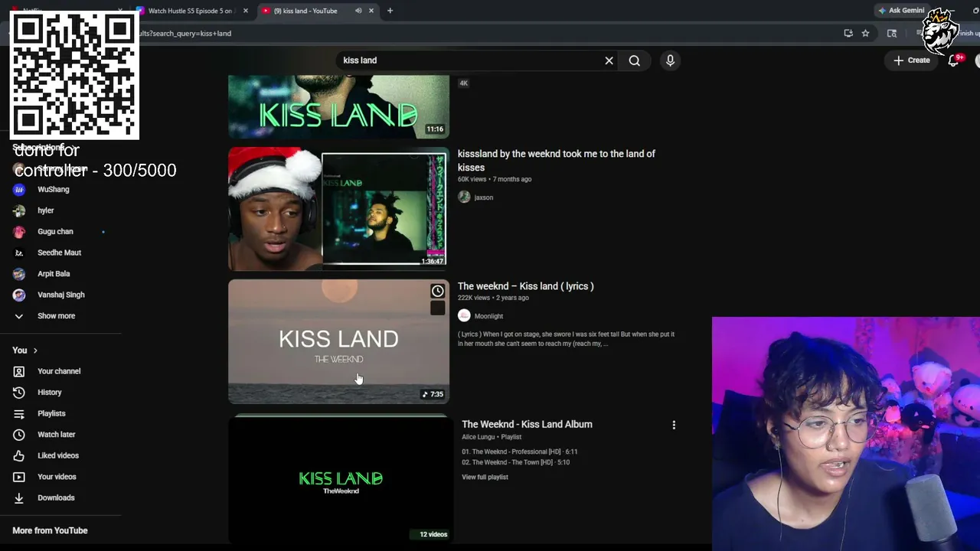Open the 11:16 Kiss Land video thumbnail

tap(338, 107)
